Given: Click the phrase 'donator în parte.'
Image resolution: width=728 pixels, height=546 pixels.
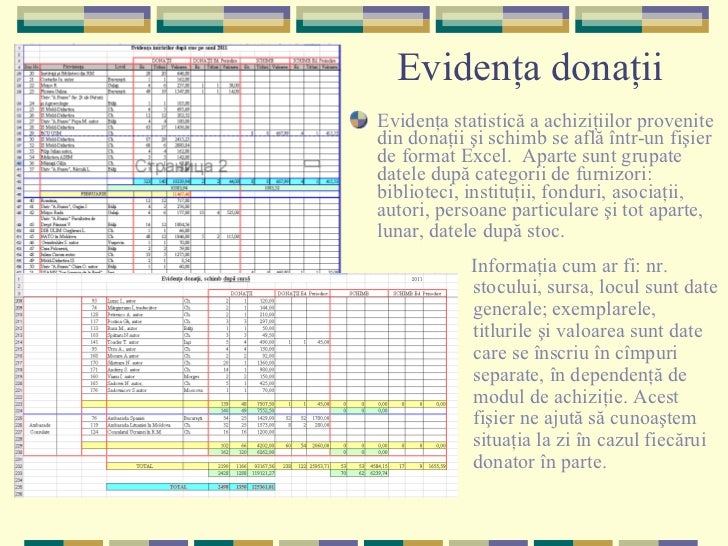Looking at the screenshot, I should coord(540,462).
